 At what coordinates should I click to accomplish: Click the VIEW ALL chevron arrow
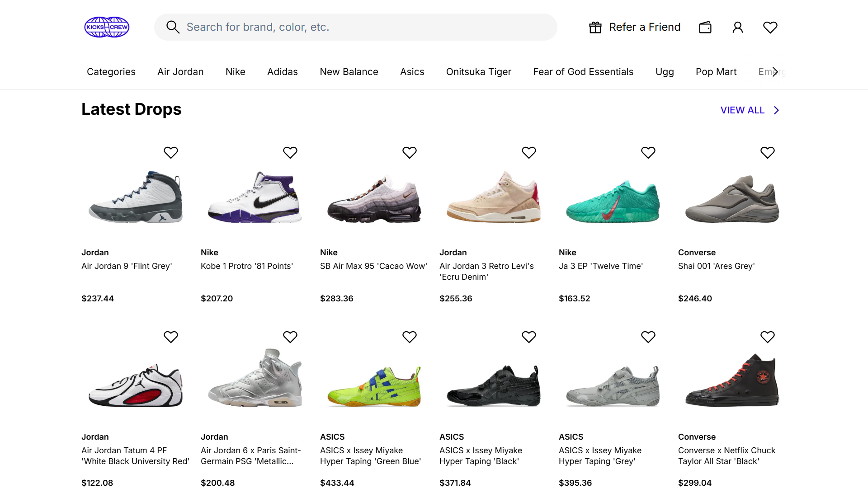776,110
